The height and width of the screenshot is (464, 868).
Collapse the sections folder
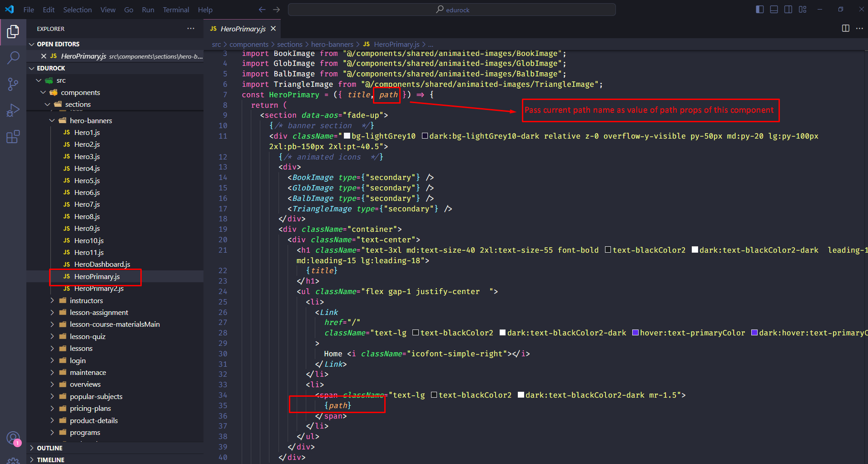coord(115,104)
